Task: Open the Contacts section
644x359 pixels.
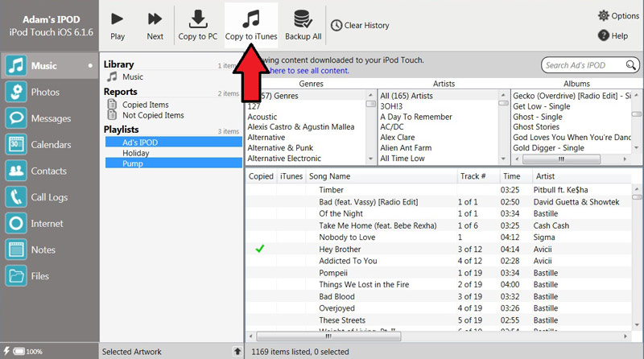Action: 49,171
